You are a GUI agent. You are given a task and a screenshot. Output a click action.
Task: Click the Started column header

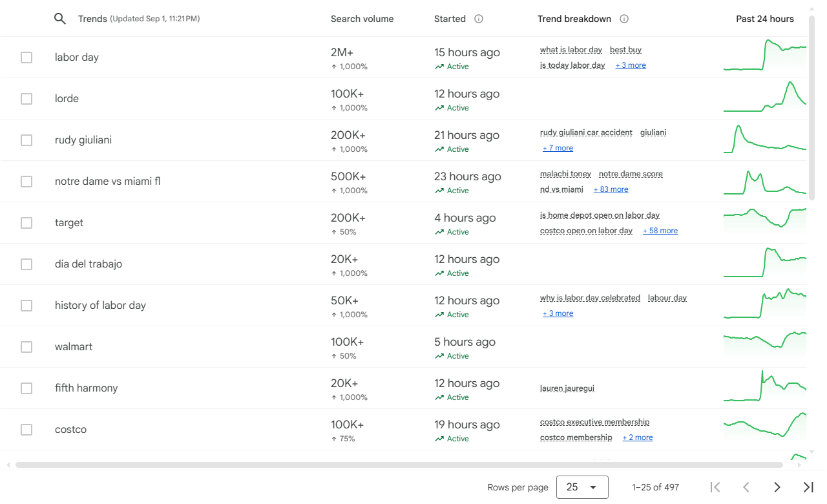[450, 19]
